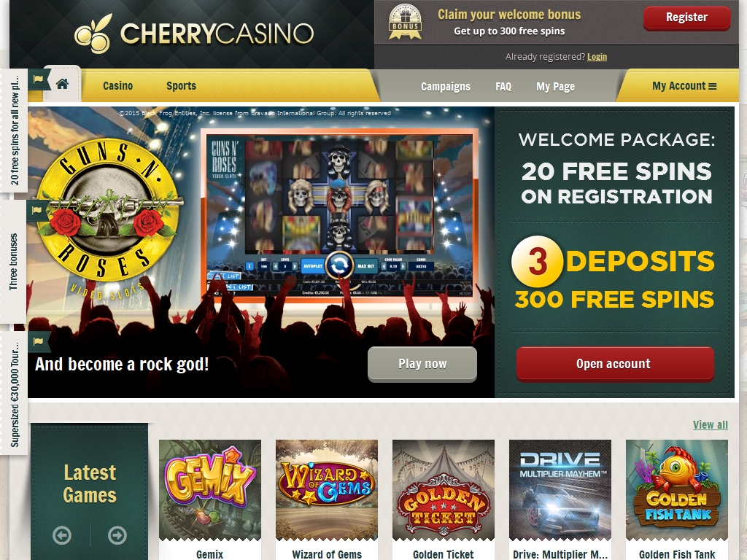Click the flag beside the Three bonuses side tab
The height and width of the screenshot is (560, 747).
click(x=37, y=210)
